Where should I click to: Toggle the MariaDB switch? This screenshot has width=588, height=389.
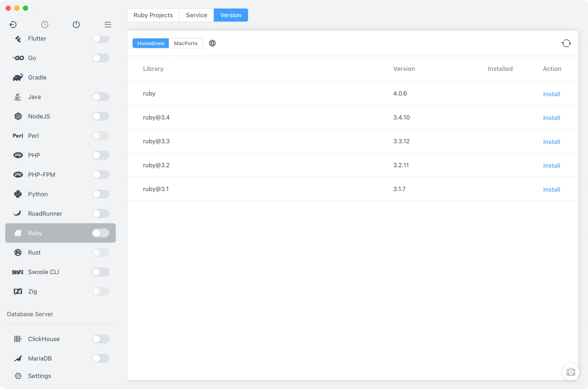click(x=100, y=358)
